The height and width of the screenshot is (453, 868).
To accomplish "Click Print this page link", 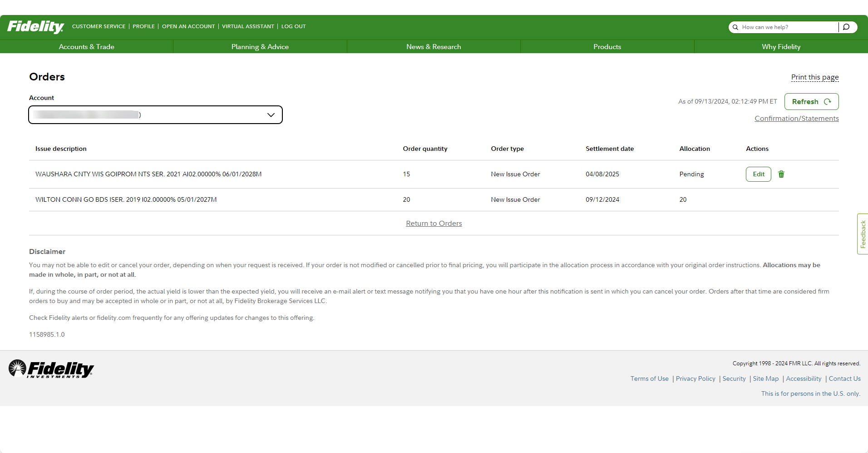I will [814, 77].
